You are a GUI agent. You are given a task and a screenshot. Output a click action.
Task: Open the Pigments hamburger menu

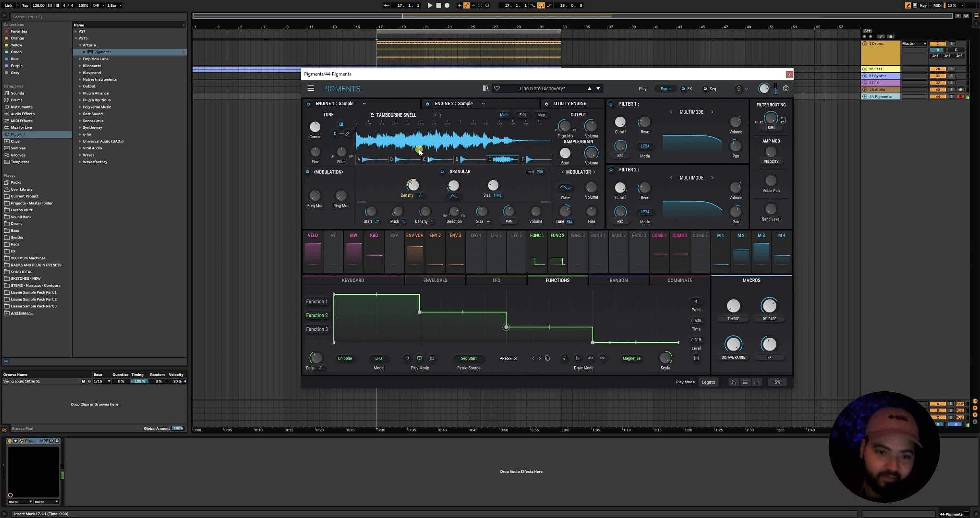(x=311, y=89)
